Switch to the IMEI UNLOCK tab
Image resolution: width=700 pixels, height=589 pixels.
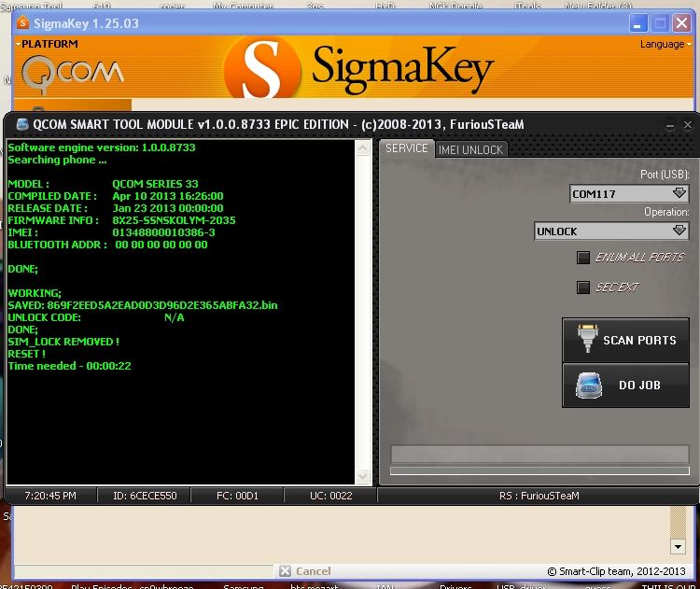[470, 150]
